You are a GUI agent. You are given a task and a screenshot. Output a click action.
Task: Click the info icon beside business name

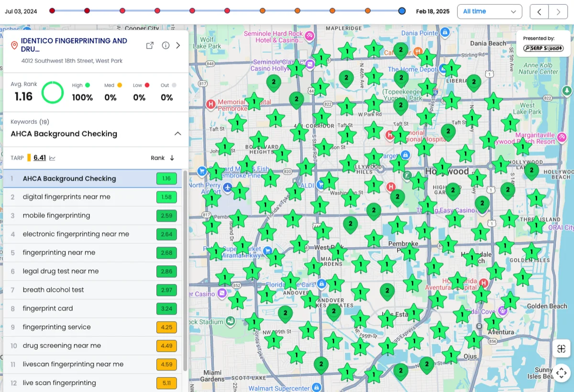click(166, 45)
